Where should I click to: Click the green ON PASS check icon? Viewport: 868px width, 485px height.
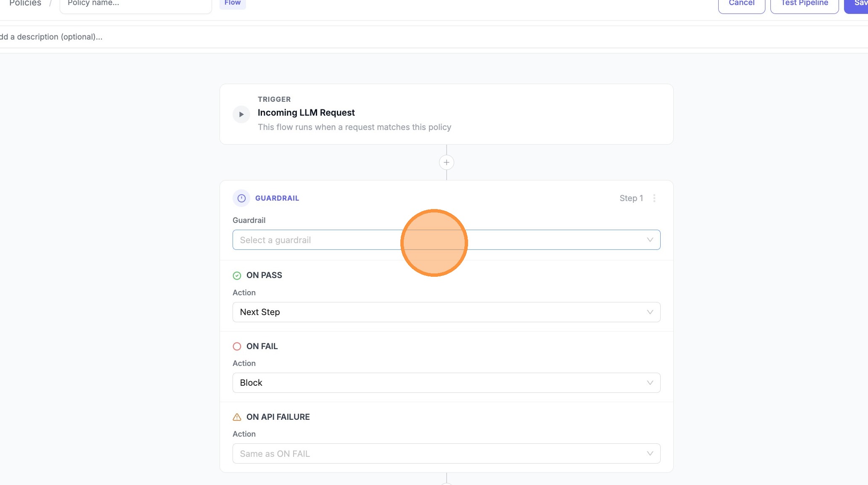tap(237, 276)
